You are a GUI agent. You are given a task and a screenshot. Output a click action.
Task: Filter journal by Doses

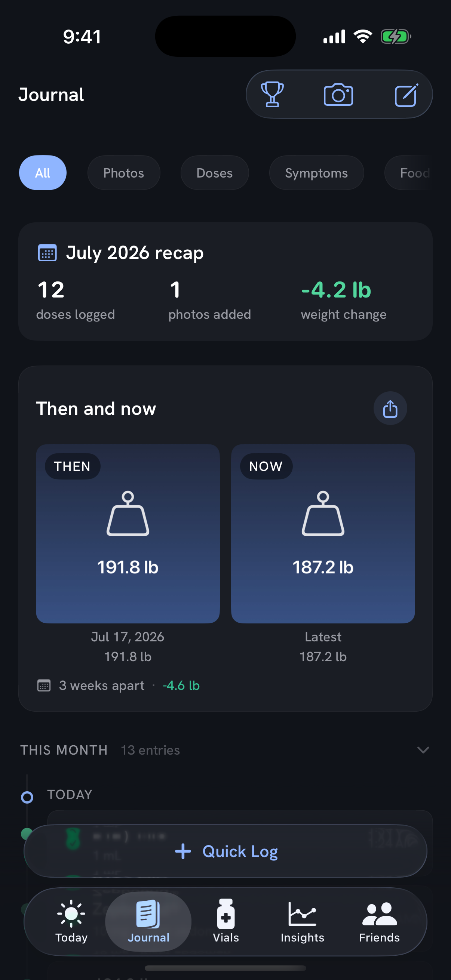(214, 173)
